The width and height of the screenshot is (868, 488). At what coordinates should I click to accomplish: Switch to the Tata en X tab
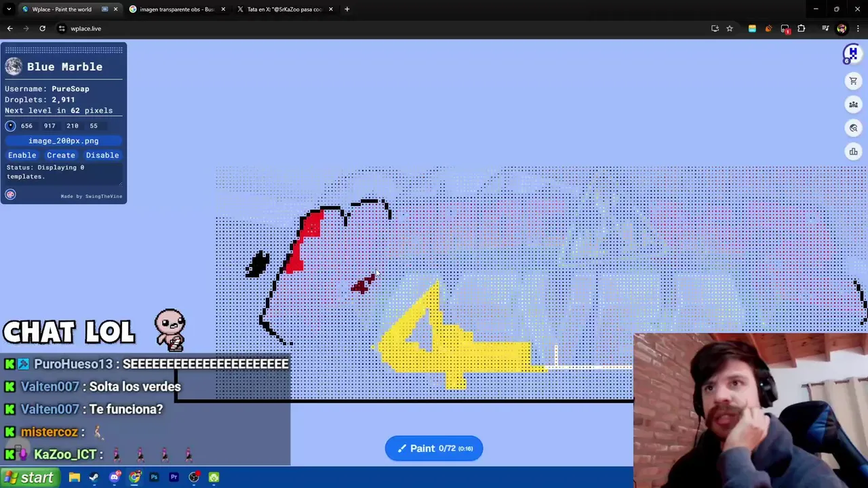(x=283, y=9)
